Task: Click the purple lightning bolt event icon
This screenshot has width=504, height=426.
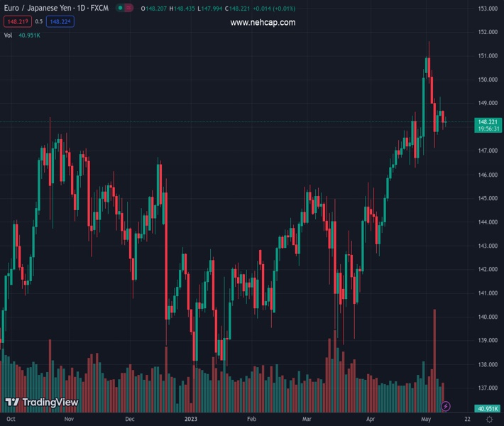Action: (x=445, y=406)
